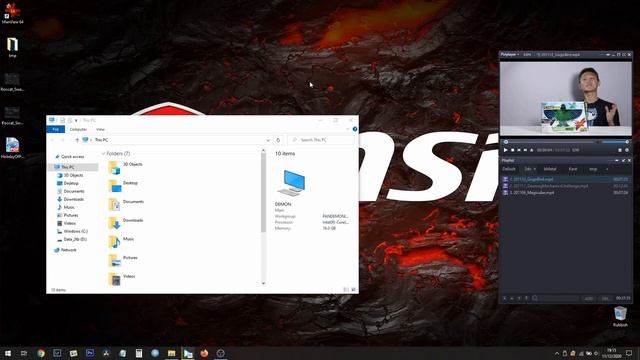This screenshot has height=360, width=640.
Task: Open Google Chrome from taskbar
Action: coord(41,353)
